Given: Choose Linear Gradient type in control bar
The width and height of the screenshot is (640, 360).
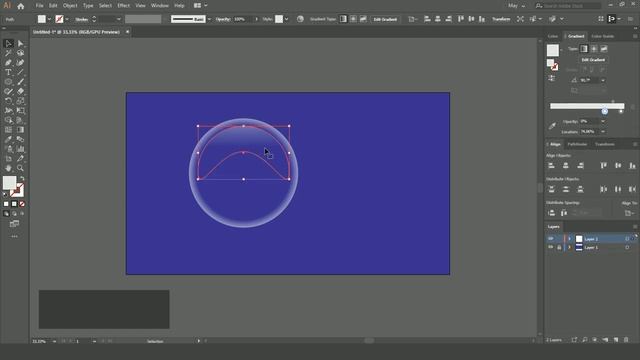Looking at the screenshot, I should [343, 19].
